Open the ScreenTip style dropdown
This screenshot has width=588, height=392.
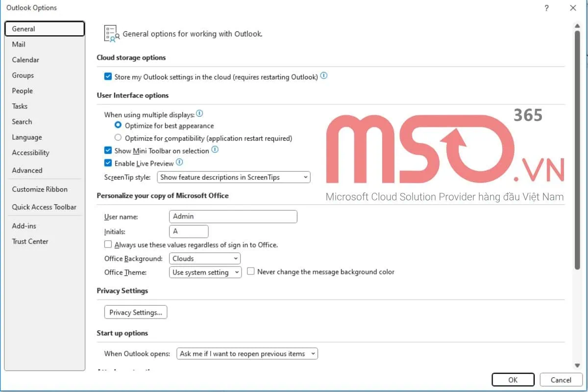(x=305, y=177)
